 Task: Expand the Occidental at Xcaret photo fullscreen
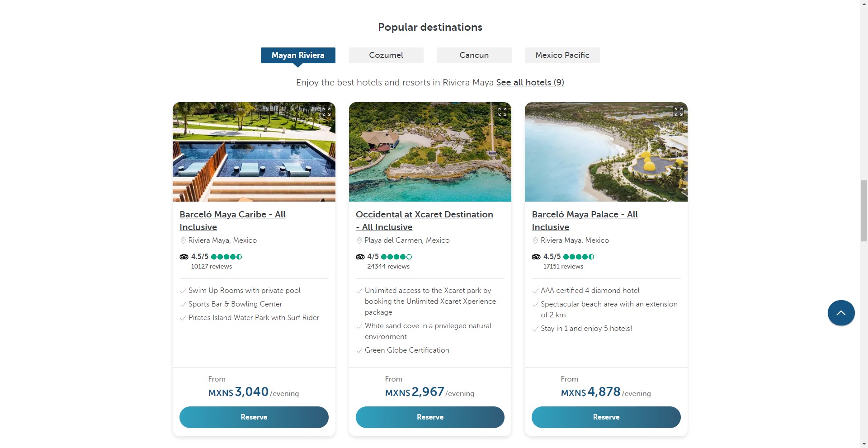(502, 112)
